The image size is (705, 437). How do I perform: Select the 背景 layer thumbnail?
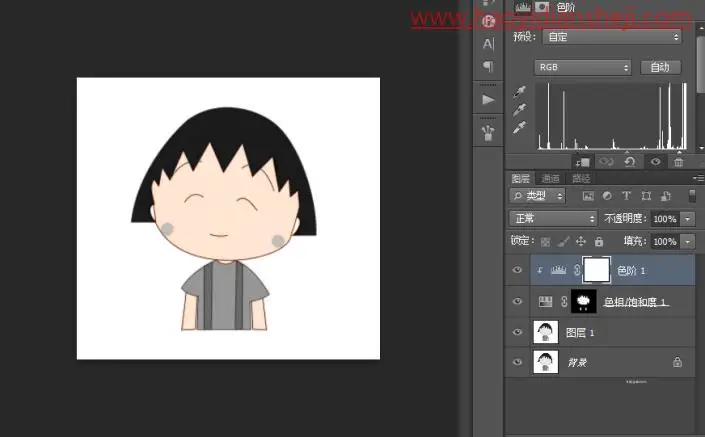coord(545,362)
